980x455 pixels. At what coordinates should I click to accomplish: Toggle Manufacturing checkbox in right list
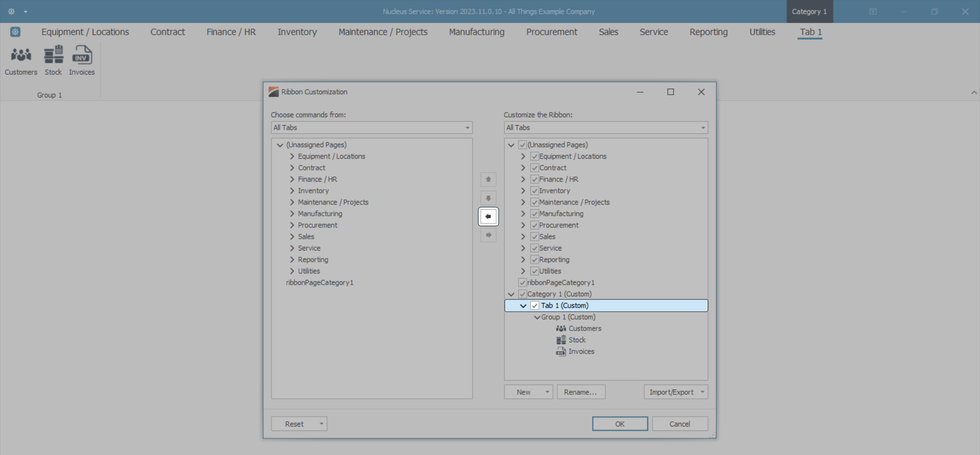534,214
